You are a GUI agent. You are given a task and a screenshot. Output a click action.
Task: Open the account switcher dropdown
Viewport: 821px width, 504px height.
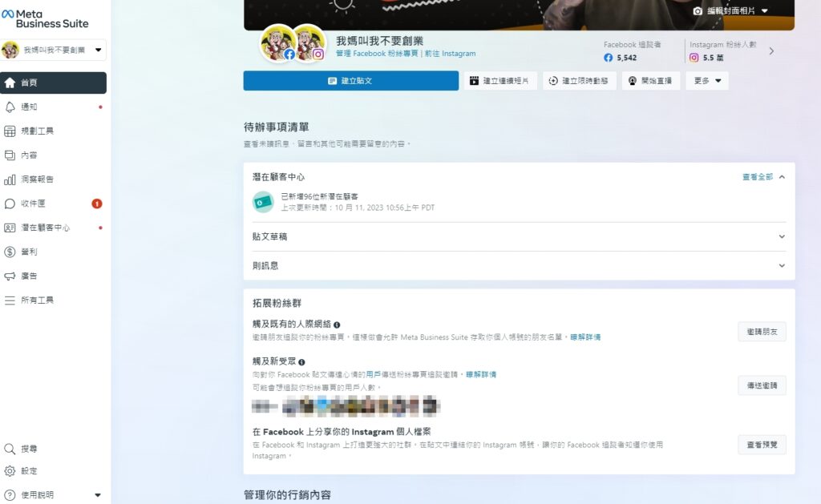tap(54, 50)
